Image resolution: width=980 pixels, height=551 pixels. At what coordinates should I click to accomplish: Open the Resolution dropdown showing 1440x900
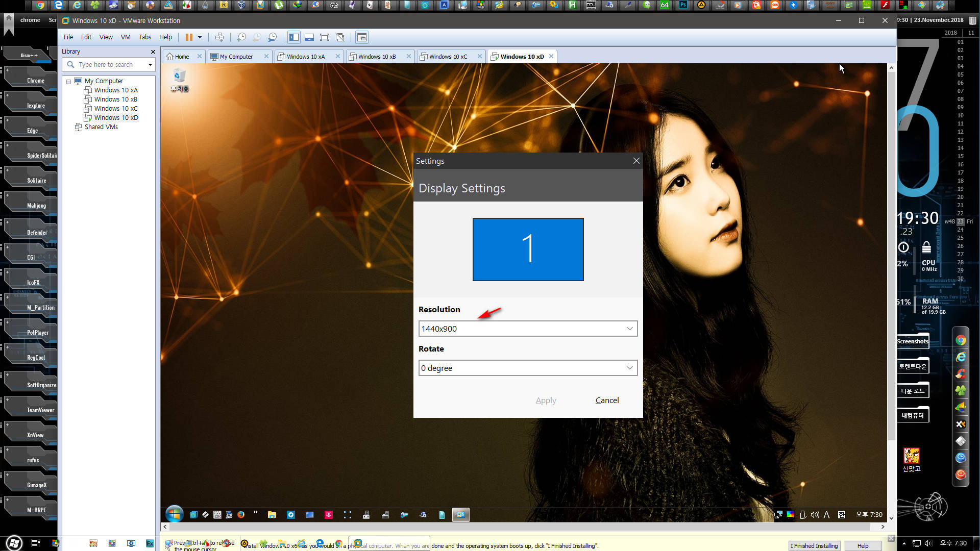coord(528,329)
